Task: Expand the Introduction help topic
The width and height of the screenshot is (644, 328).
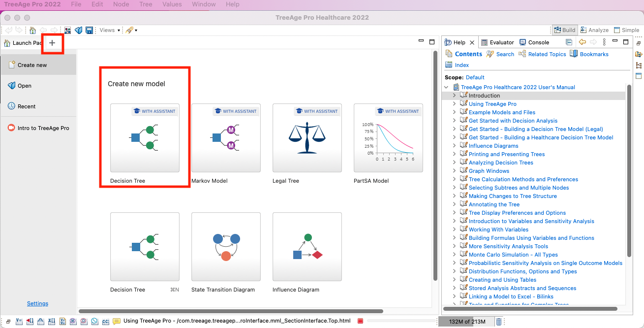Action: coord(454,96)
